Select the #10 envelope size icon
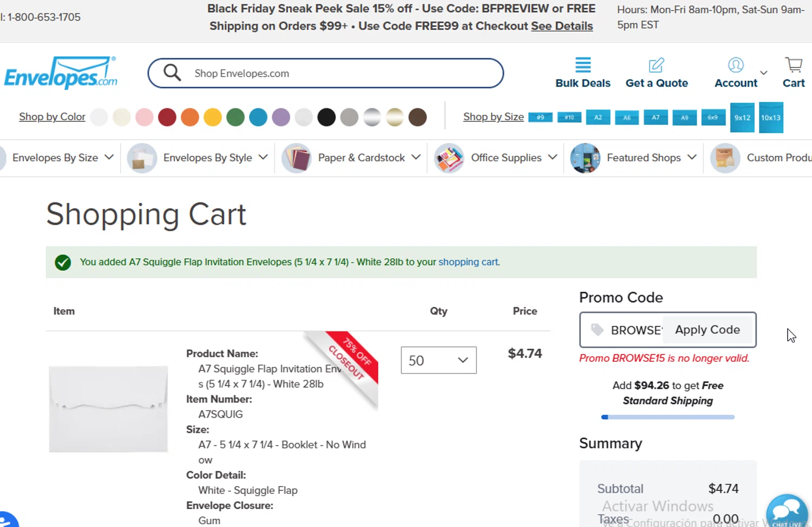This screenshot has width=812, height=527. (x=569, y=118)
